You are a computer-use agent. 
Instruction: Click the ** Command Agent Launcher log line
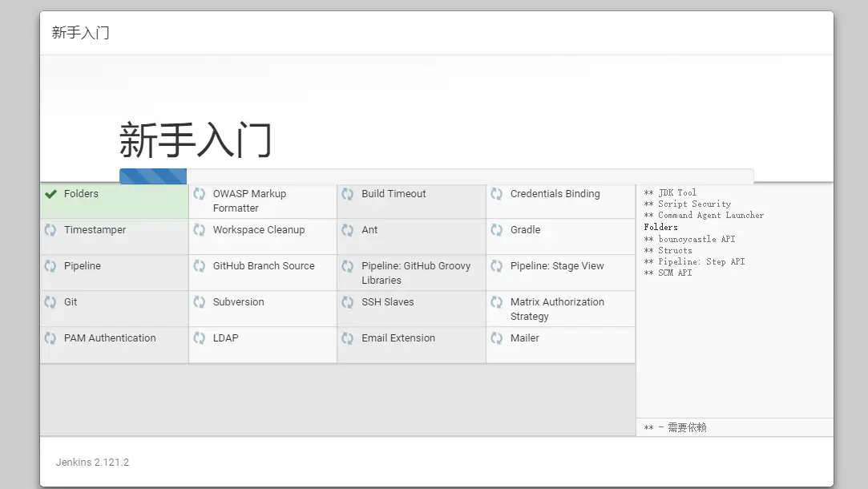click(704, 215)
